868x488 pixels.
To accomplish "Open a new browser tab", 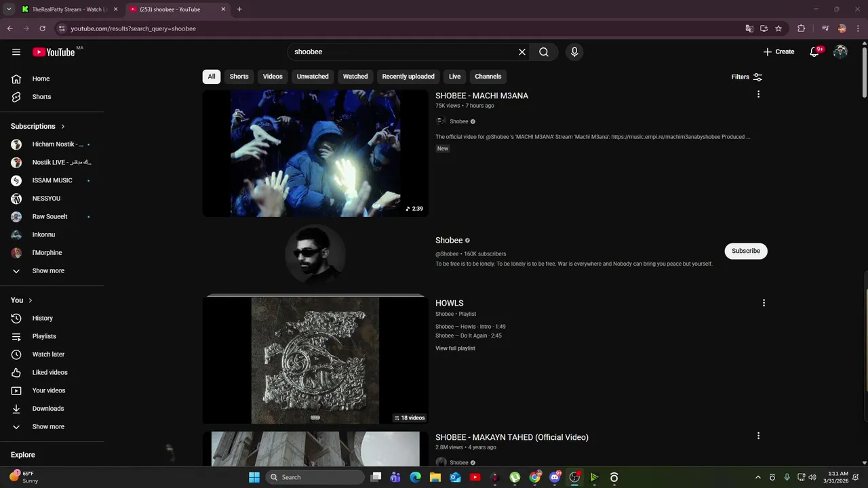I will point(239,9).
